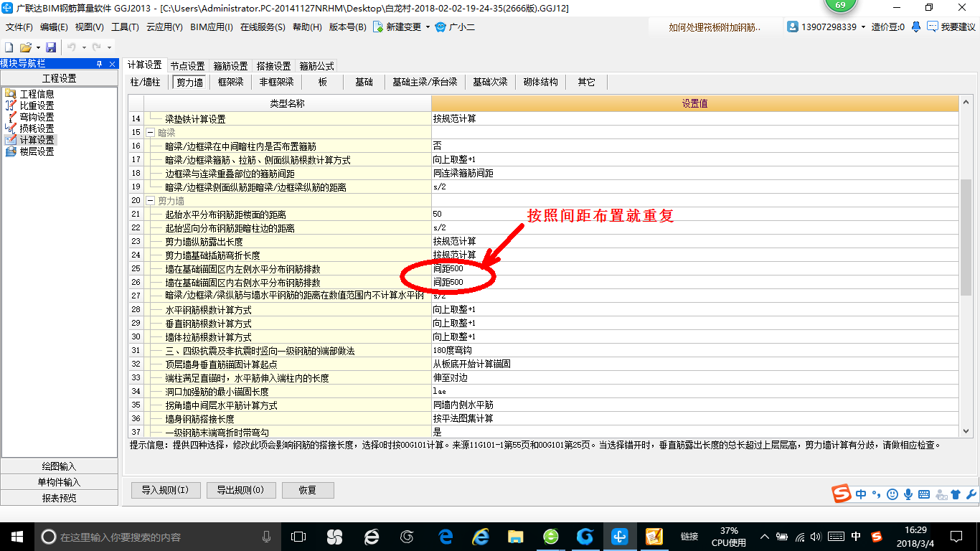Select 框架梁 category tab
Image resolution: width=980 pixels, height=551 pixels.
tap(230, 82)
